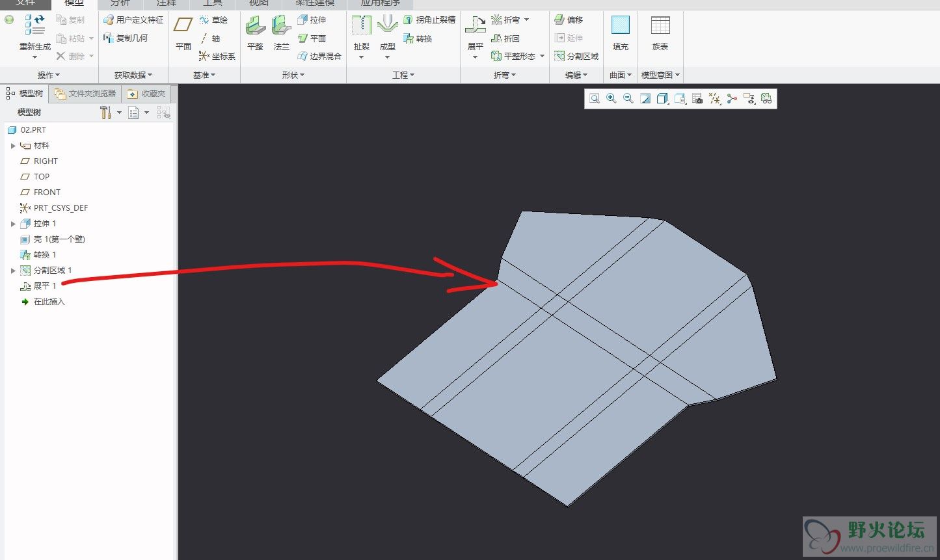The width and height of the screenshot is (940, 560).
Task: Expand the 操作 group dropdown
Action: 49,75
